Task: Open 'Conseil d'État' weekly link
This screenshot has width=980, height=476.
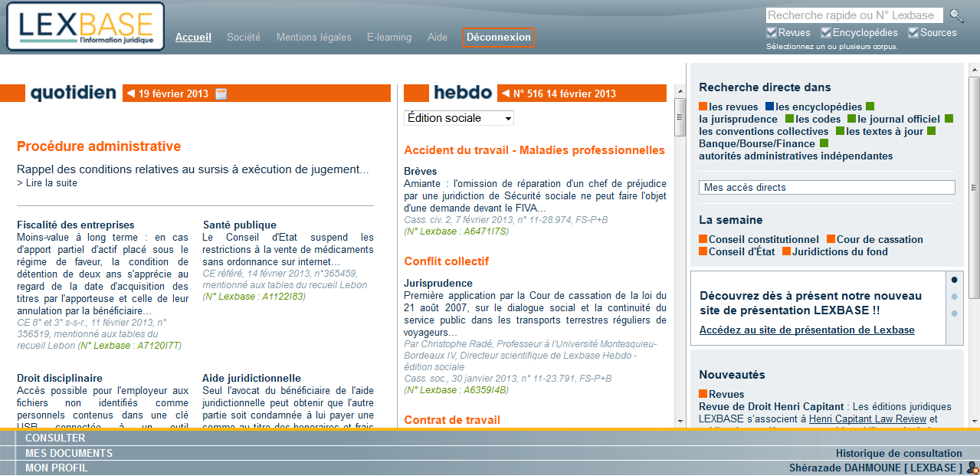Action: click(x=742, y=252)
